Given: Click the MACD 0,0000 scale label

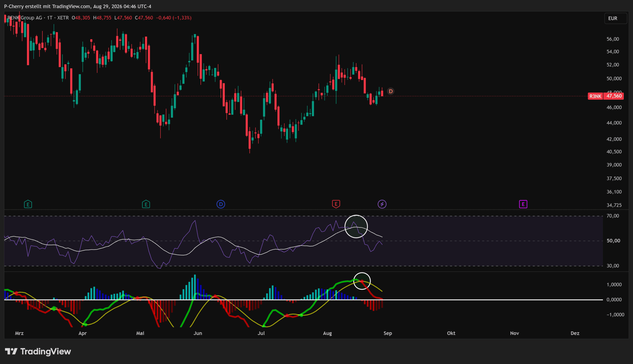Looking at the screenshot, I should (x=614, y=299).
